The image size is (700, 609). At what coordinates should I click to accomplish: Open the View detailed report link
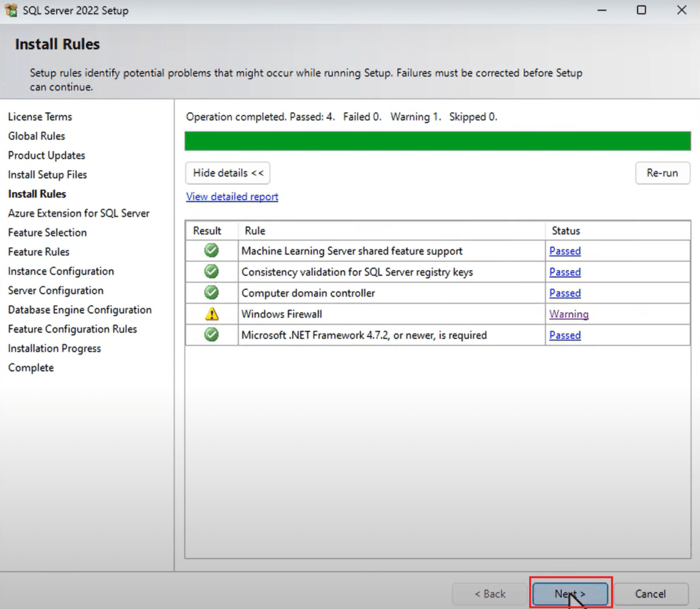(x=232, y=196)
